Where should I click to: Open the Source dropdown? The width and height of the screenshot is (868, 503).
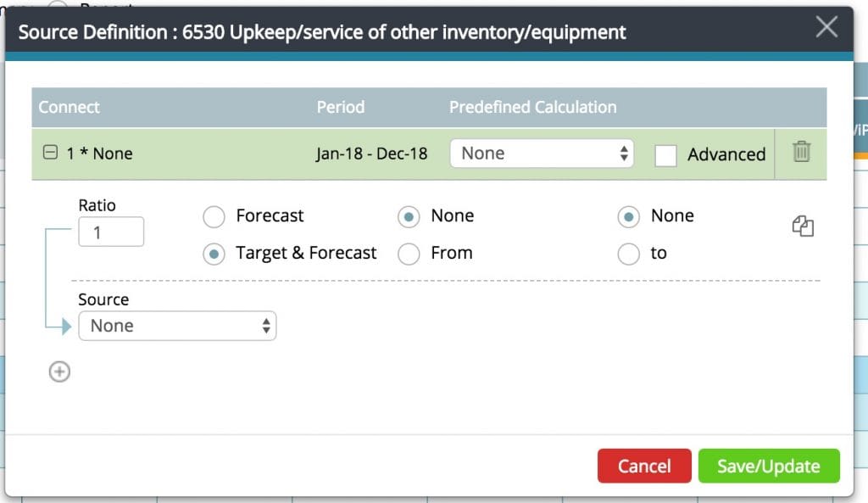[x=177, y=326]
